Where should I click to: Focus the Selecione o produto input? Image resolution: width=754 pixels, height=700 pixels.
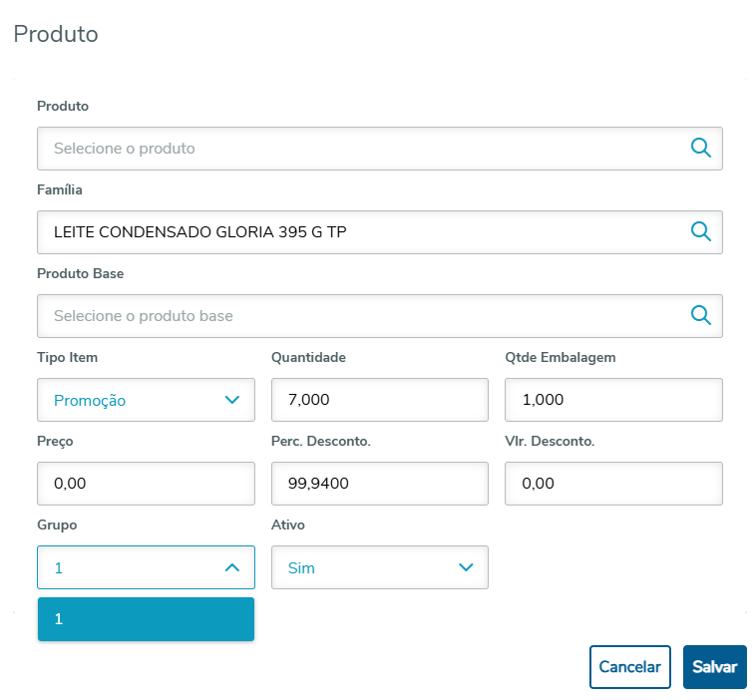pos(359,149)
